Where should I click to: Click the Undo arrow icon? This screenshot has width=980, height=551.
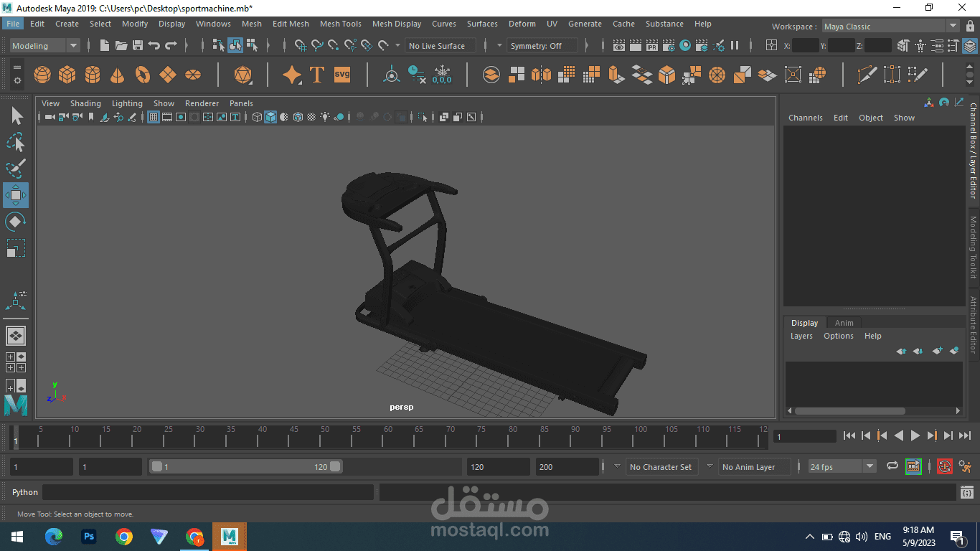[154, 45]
